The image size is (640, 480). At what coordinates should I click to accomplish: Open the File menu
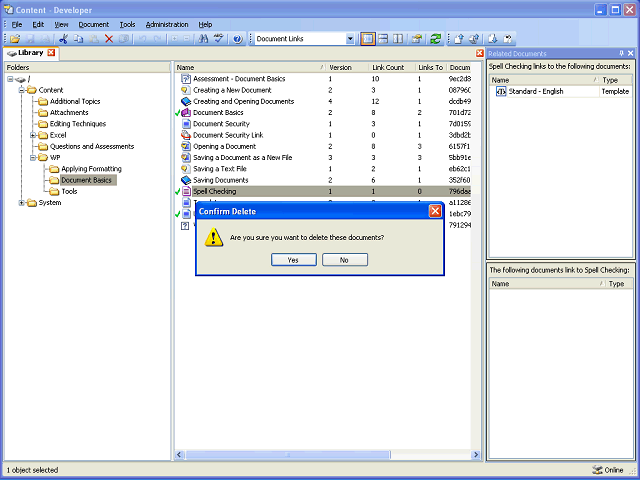(17, 24)
